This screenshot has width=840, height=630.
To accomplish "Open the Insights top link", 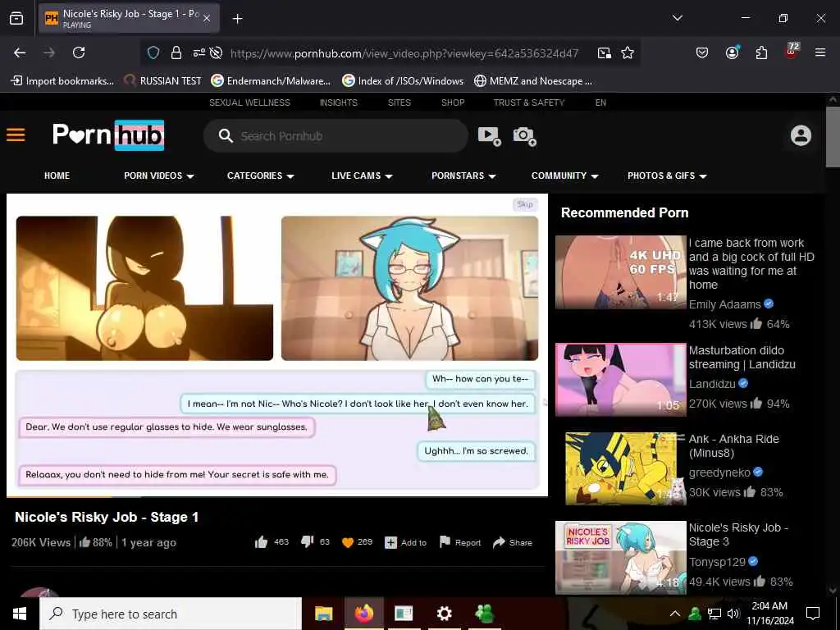I will 339,103.
